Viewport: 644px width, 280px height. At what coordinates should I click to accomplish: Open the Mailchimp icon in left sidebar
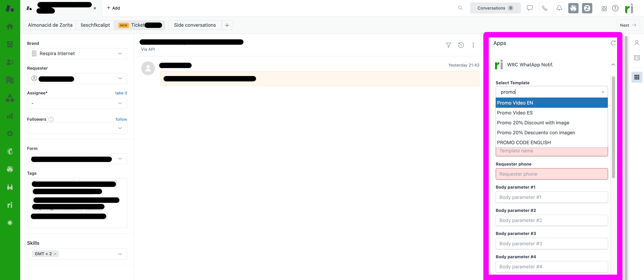click(x=10, y=151)
